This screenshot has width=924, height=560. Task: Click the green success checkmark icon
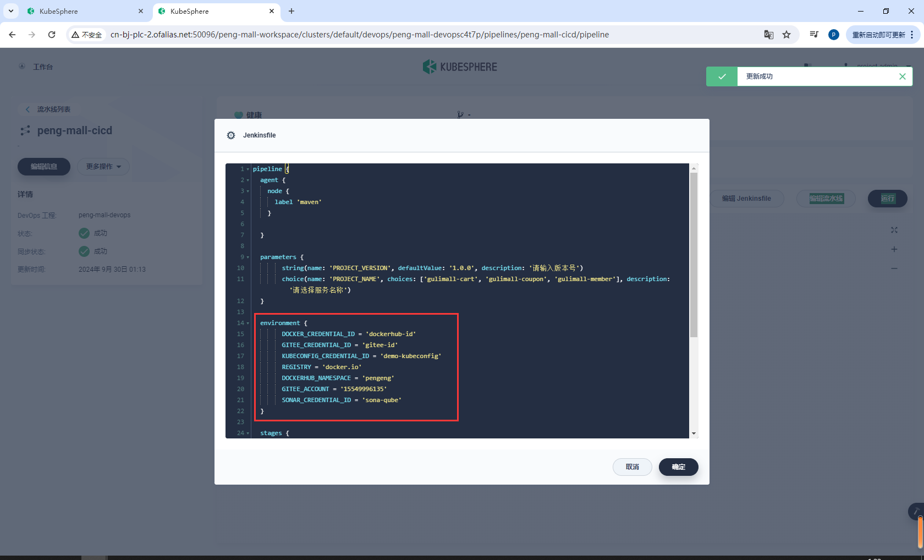point(722,76)
